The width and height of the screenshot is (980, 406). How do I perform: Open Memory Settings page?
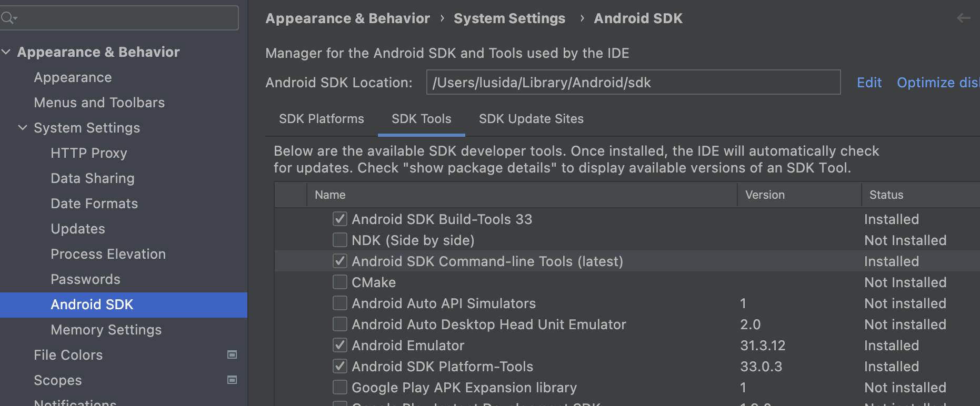(x=106, y=330)
